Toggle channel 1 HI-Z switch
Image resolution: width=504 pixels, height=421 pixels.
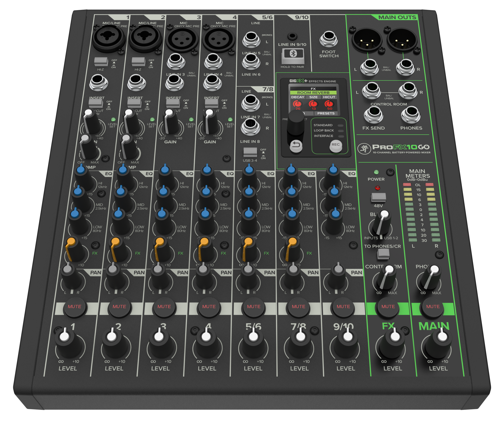[x=101, y=62]
